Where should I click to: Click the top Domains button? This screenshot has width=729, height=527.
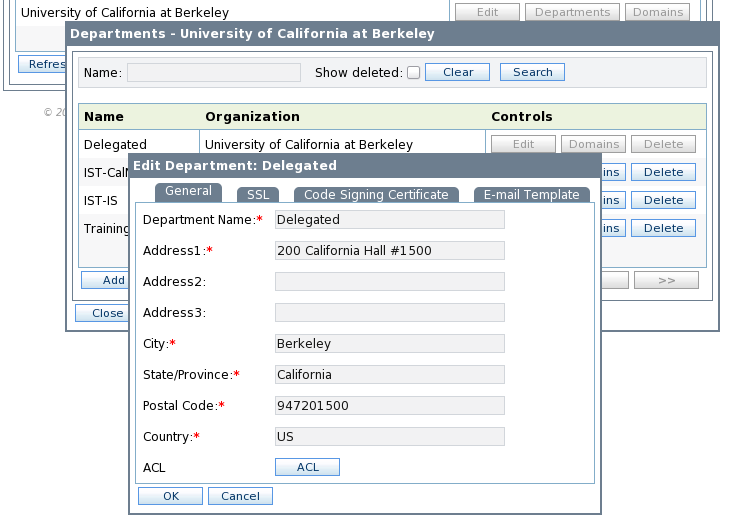coord(657,12)
